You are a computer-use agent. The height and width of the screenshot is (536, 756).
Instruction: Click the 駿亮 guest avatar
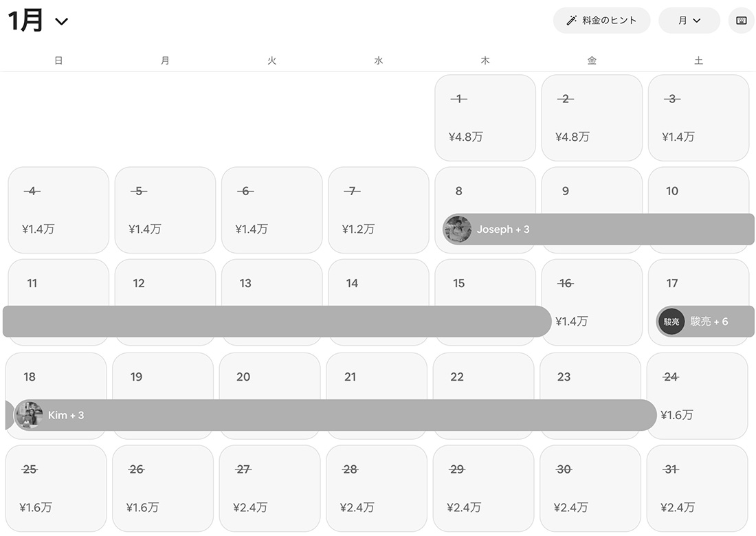point(671,322)
